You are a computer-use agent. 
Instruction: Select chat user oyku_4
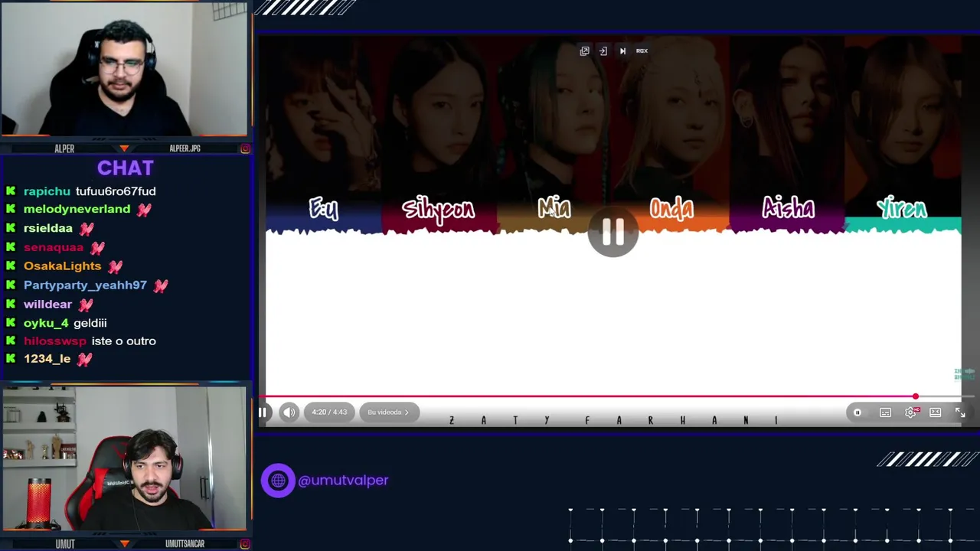[x=46, y=323]
